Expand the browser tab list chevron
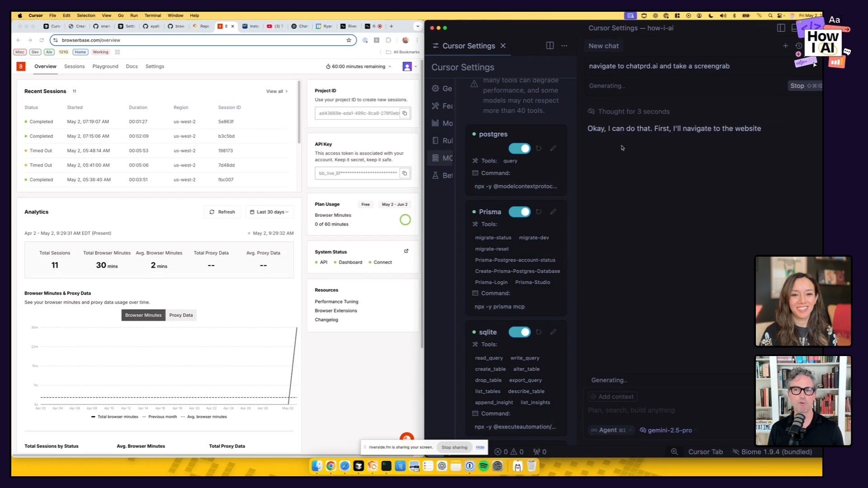Viewport: 868px width, 488px height. (x=417, y=26)
